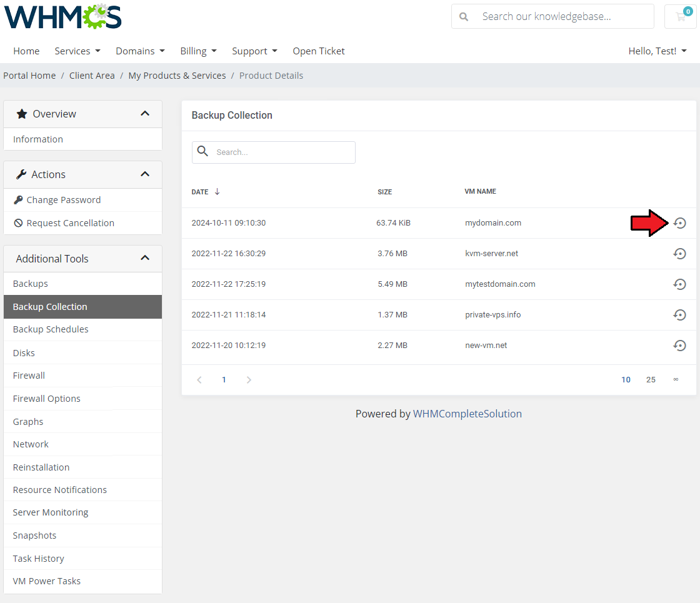Show 10 entries per page
Screen dimensions: 700x603
(626, 380)
